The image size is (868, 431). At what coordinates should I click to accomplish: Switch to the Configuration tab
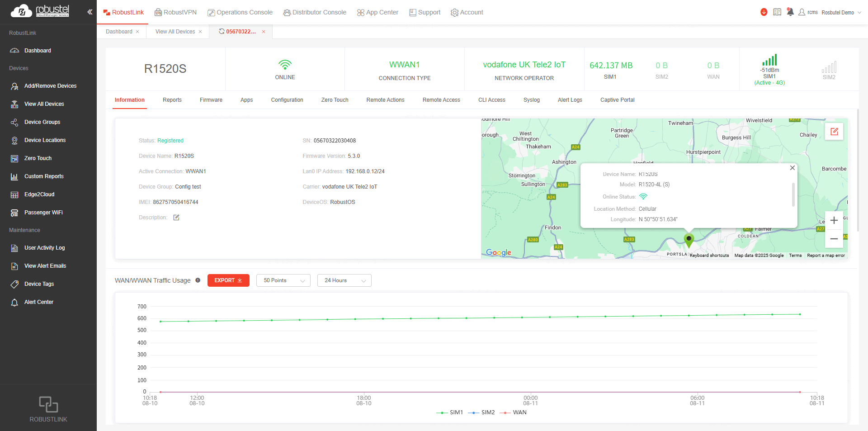(287, 100)
